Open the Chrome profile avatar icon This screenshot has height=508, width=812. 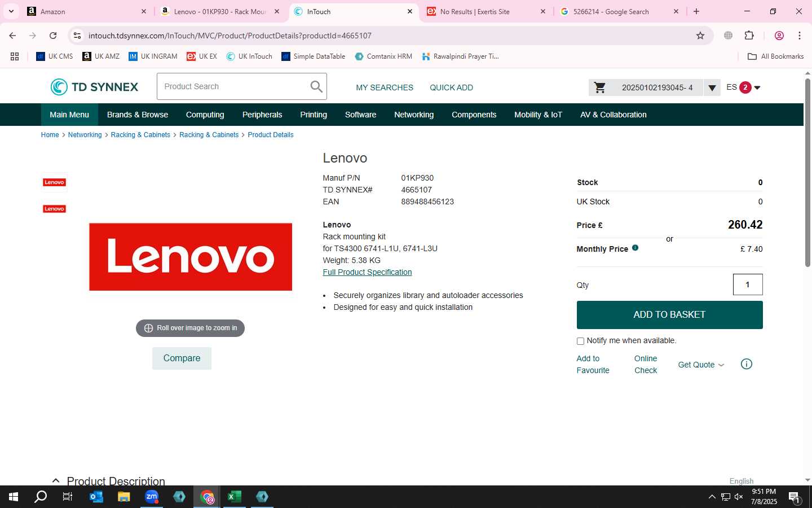[779, 36]
